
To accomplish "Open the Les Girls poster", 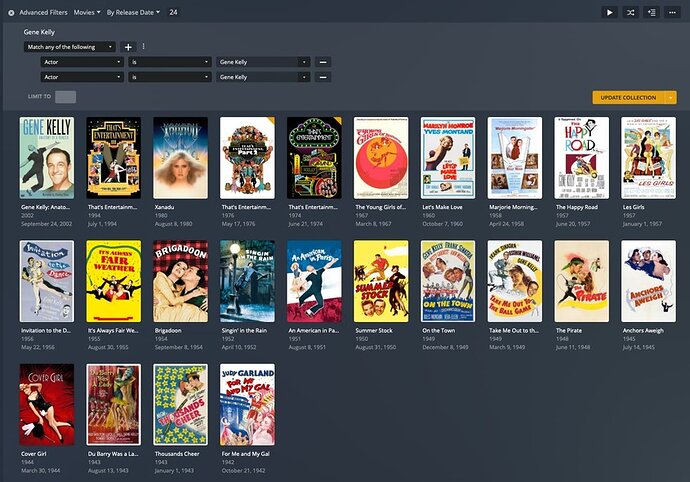I will [x=649, y=158].
